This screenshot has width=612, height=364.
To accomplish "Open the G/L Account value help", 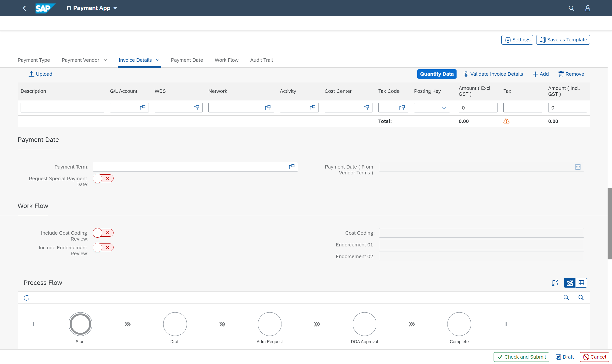I will 143,108.
